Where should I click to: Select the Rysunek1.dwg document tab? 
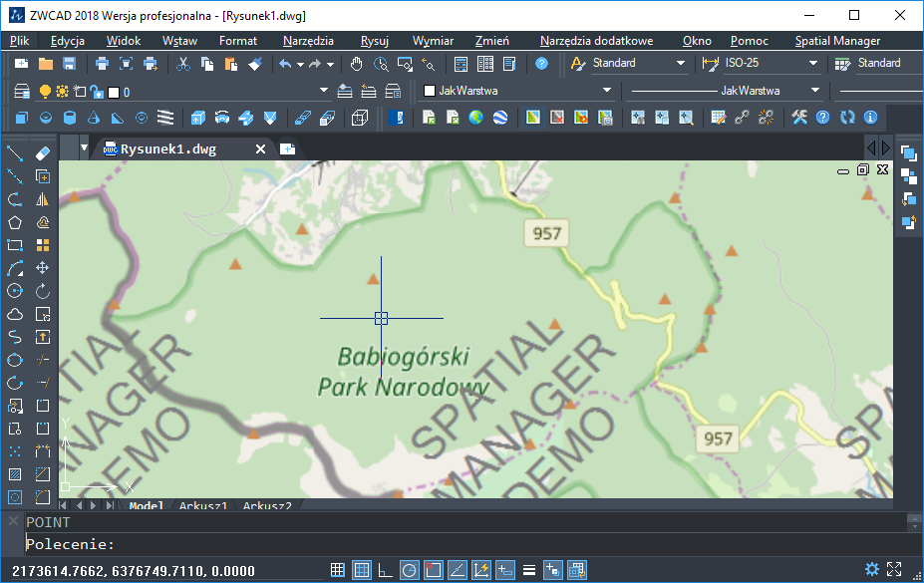[167, 149]
